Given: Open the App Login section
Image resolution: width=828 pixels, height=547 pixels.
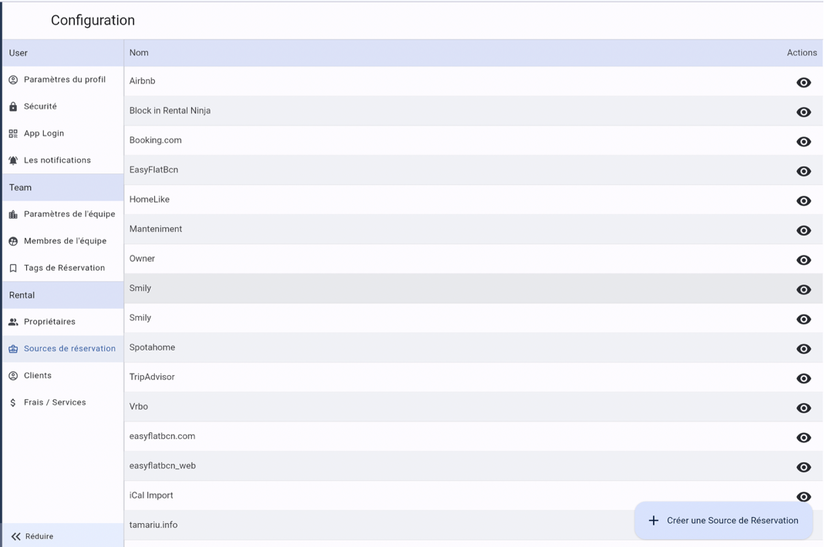Looking at the screenshot, I should (63, 134).
